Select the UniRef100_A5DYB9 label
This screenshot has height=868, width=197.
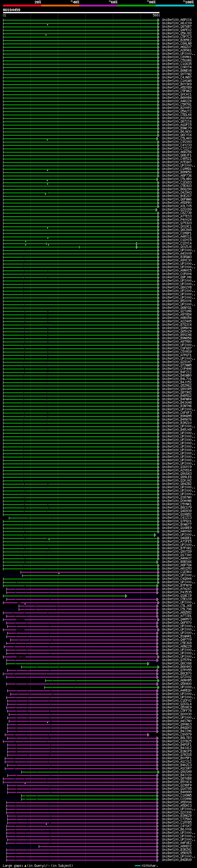(177, 88)
